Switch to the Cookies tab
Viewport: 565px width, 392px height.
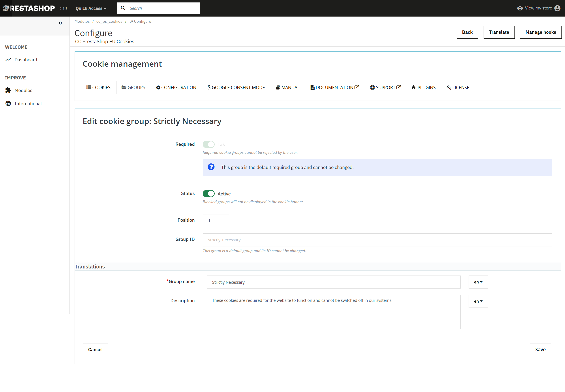pyautogui.click(x=99, y=87)
